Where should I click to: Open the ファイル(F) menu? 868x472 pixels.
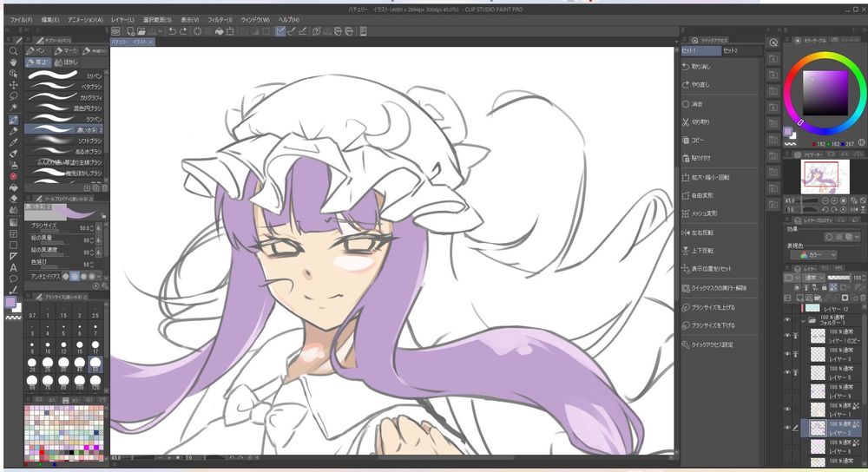22,19
